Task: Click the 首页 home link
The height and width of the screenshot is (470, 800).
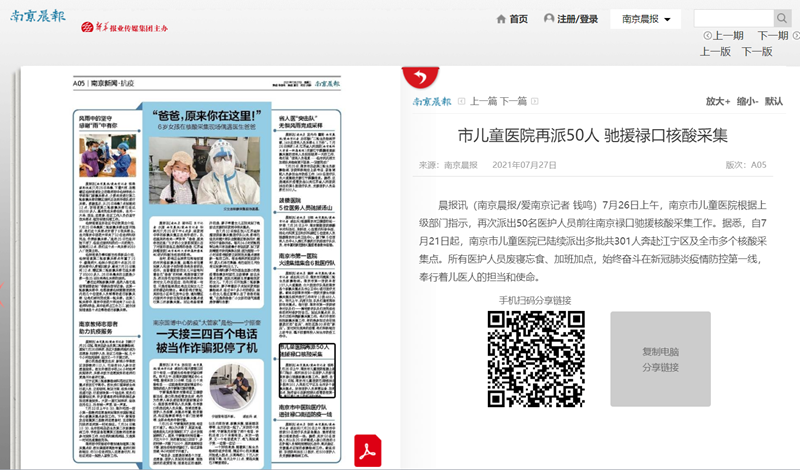Action: click(x=518, y=19)
